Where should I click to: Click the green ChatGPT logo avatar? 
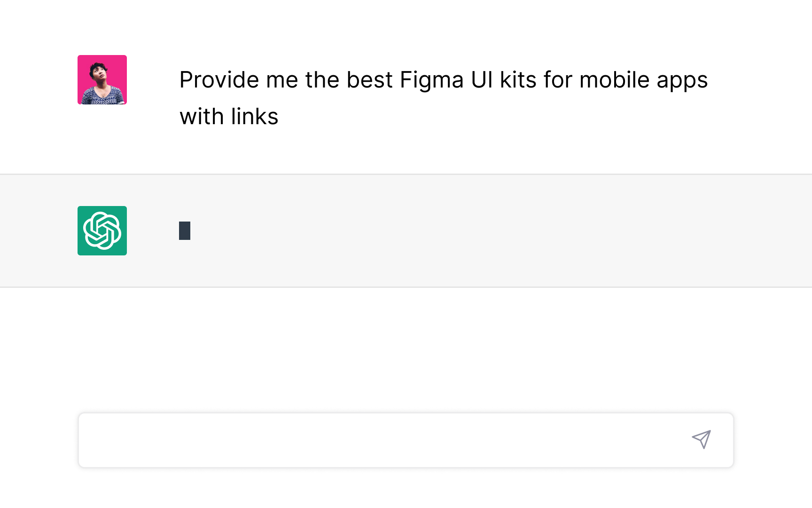[x=102, y=230]
